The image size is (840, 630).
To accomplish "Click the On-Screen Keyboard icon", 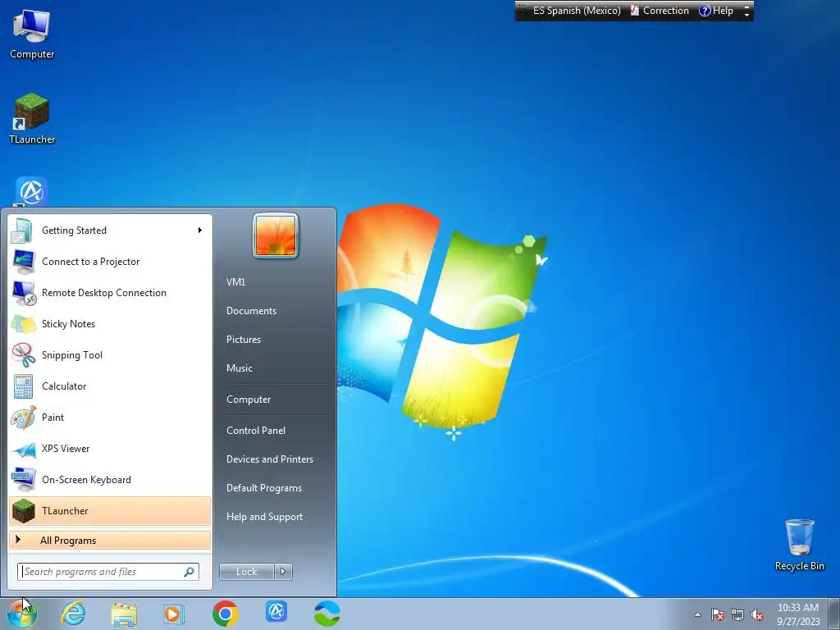I will coord(24,479).
